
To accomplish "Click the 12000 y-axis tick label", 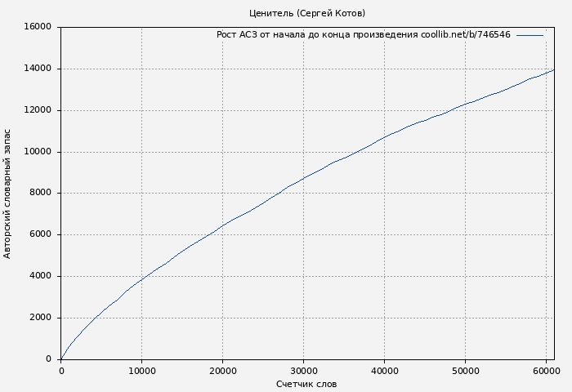I will [38, 110].
